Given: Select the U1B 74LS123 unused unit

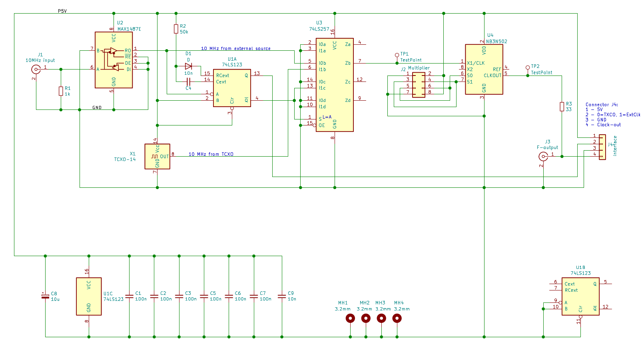Looking at the screenshot, I should point(580,296).
